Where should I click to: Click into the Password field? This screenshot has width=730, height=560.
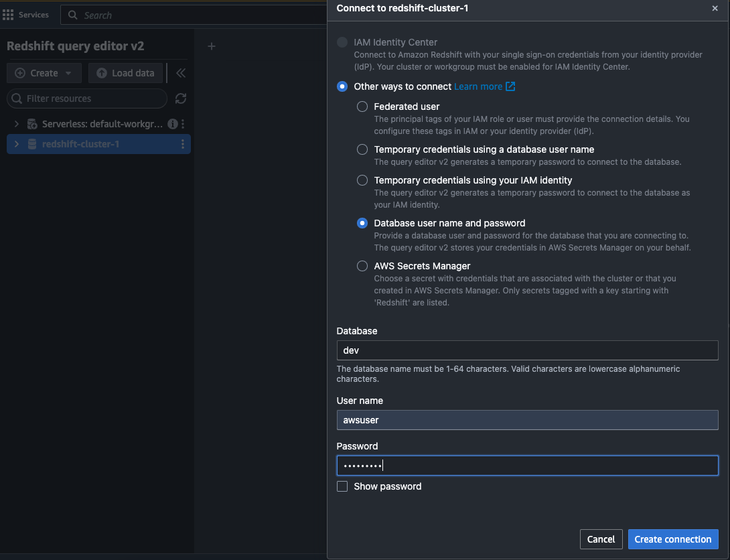[528, 466]
